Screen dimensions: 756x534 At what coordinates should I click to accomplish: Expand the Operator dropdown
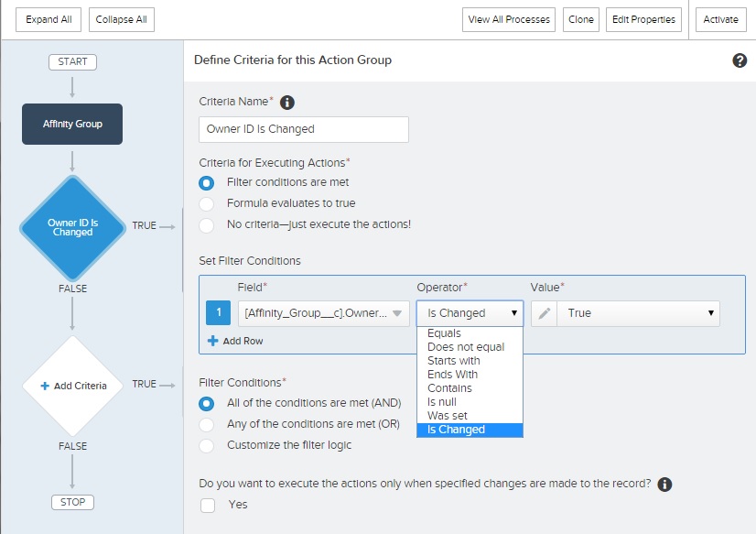coord(470,312)
